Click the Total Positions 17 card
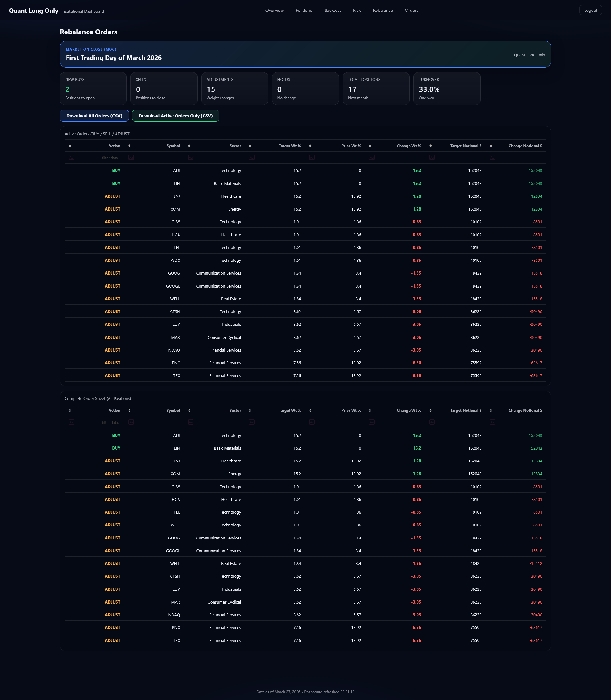 [376, 88]
